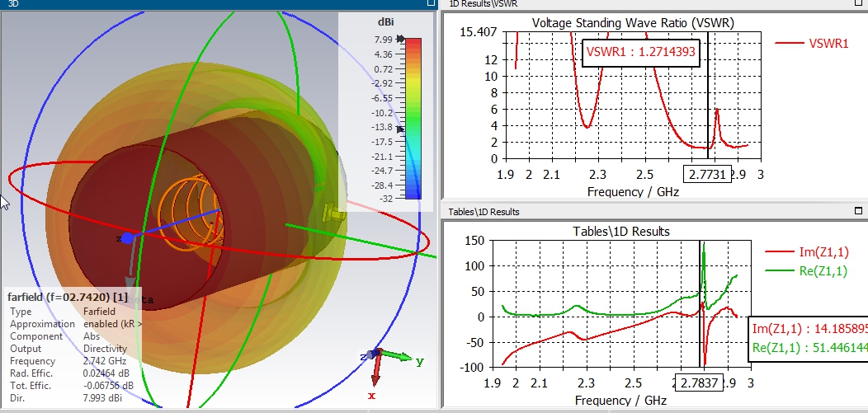Screen dimensions: 868x413
Task: Click the 2.7731 frequency marker value
Action: (x=707, y=175)
